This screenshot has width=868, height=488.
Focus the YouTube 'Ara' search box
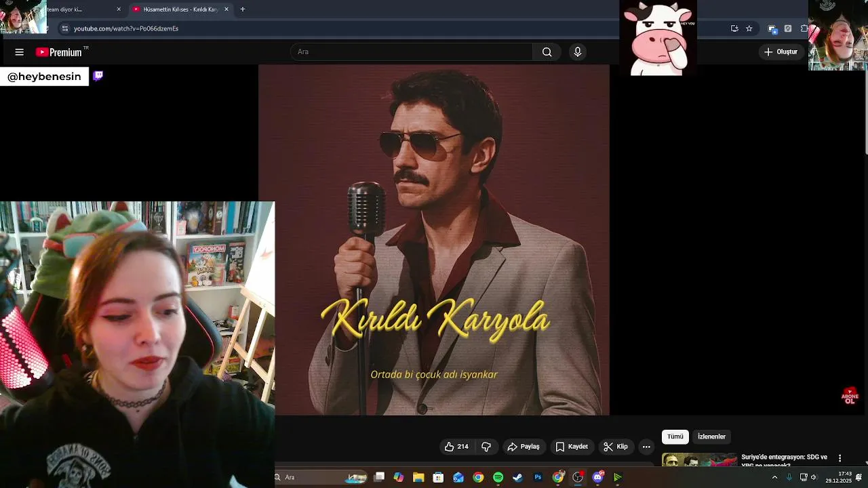coord(412,52)
